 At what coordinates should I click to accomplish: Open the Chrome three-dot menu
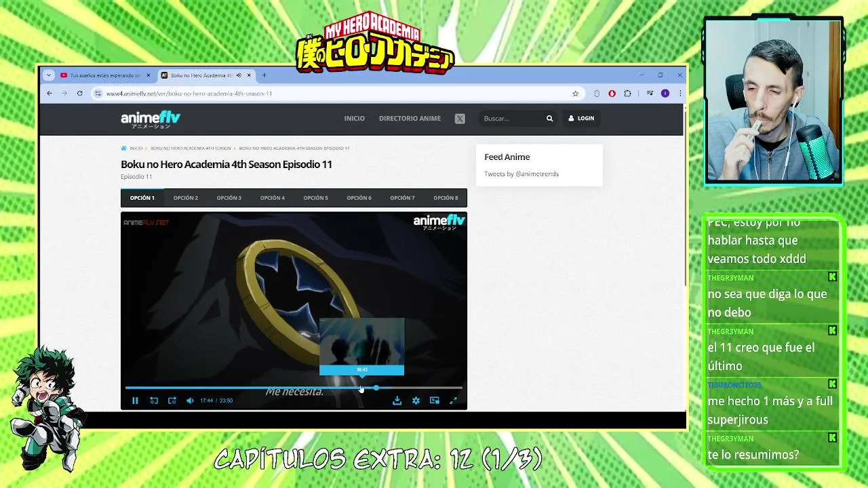[680, 94]
